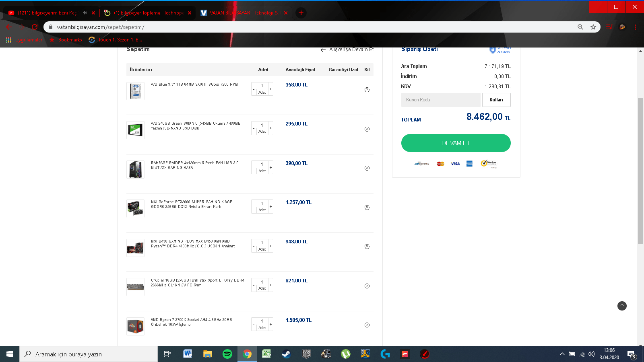The height and width of the screenshot is (362, 644).
Task: Decrease quantity of MSI RTX2060 SUPER card
Action: tap(254, 206)
